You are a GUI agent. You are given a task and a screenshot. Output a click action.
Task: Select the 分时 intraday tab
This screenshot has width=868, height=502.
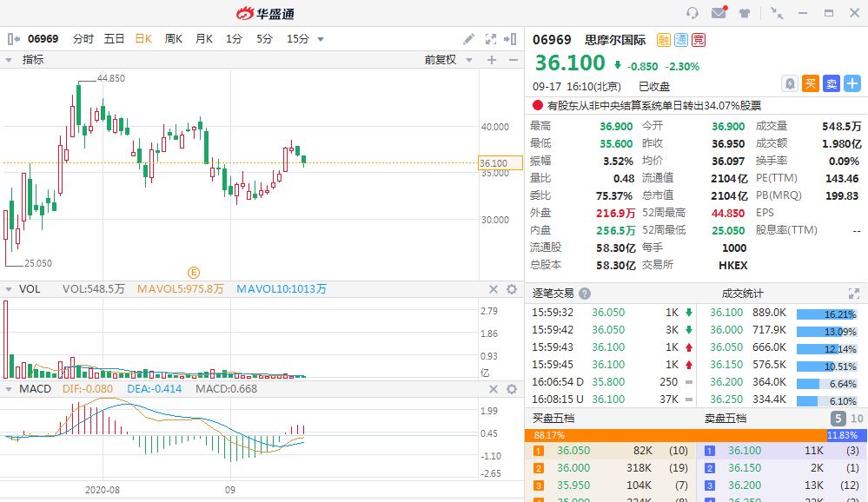click(83, 39)
